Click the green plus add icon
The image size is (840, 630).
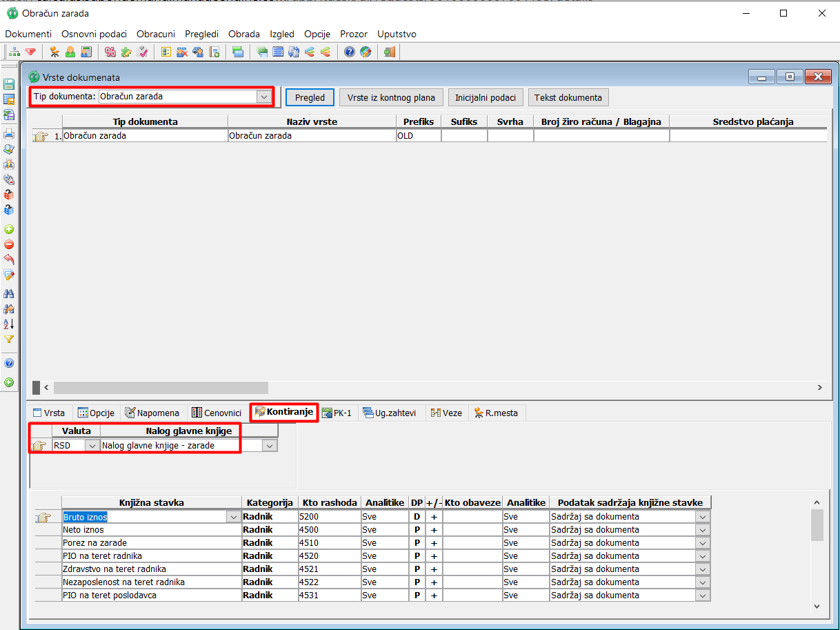click(x=9, y=229)
